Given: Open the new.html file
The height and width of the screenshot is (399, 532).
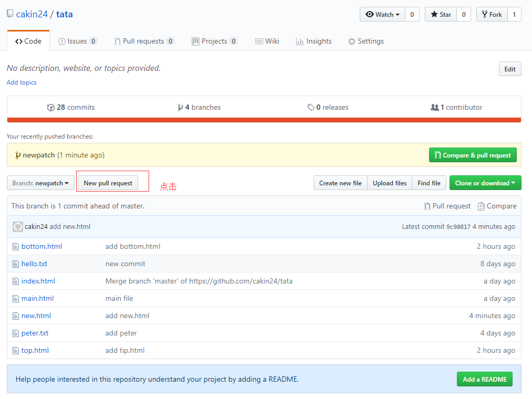Looking at the screenshot, I should 36,316.
